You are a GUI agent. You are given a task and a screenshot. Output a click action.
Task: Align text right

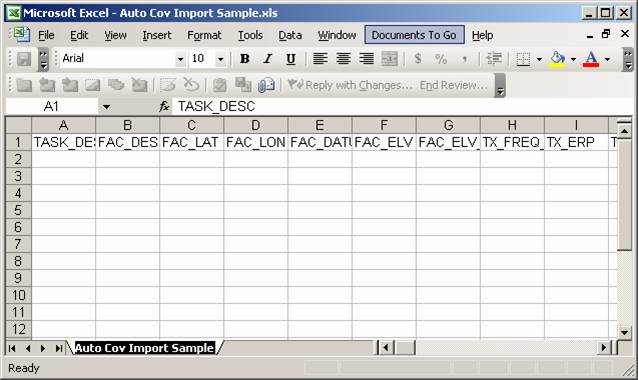click(x=367, y=59)
